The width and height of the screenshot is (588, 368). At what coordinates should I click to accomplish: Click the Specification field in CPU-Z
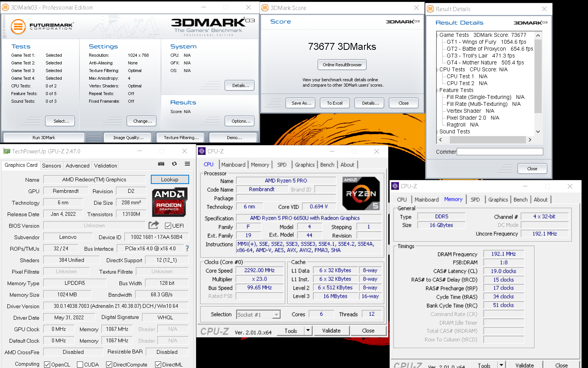(x=309, y=218)
